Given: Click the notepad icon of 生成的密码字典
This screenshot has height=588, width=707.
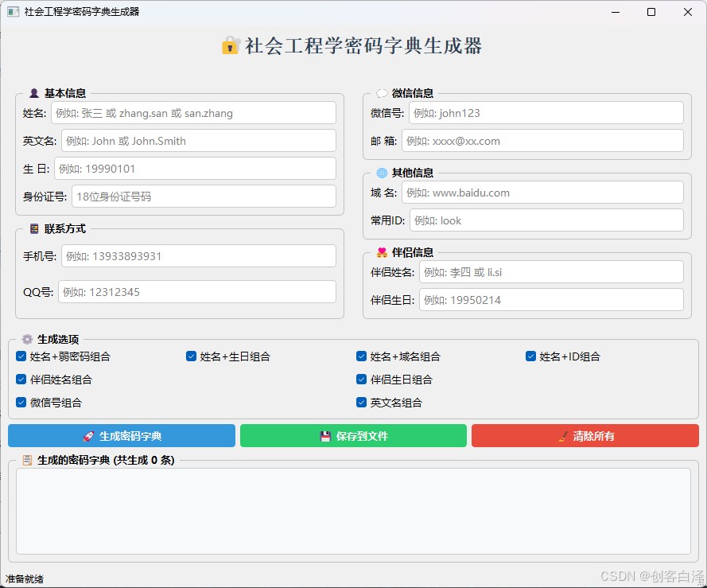Looking at the screenshot, I should click(27, 460).
